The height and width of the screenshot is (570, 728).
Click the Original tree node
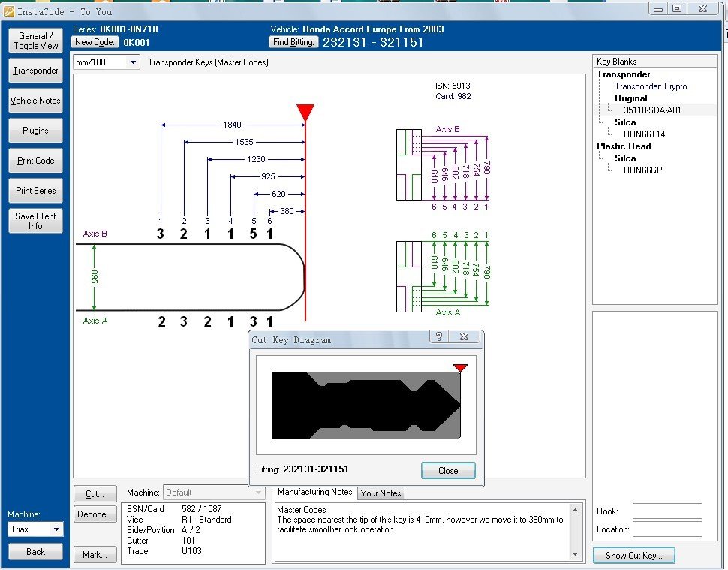coord(630,98)
